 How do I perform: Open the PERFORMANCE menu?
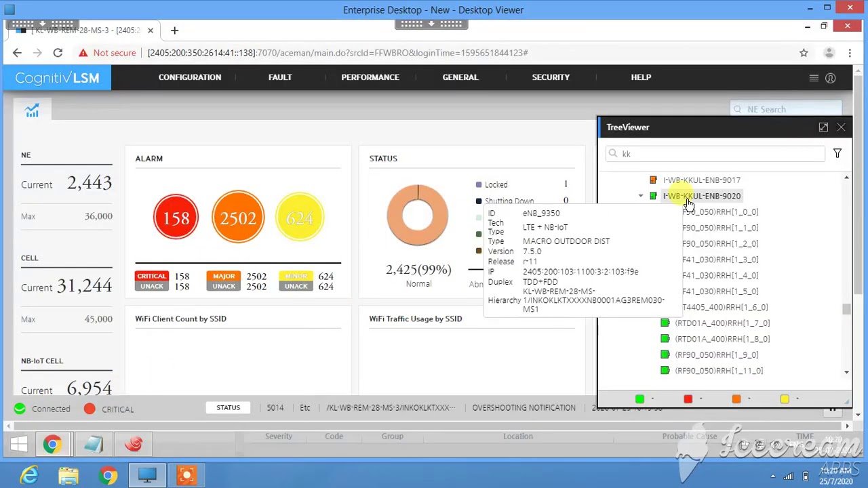point(370,77)
